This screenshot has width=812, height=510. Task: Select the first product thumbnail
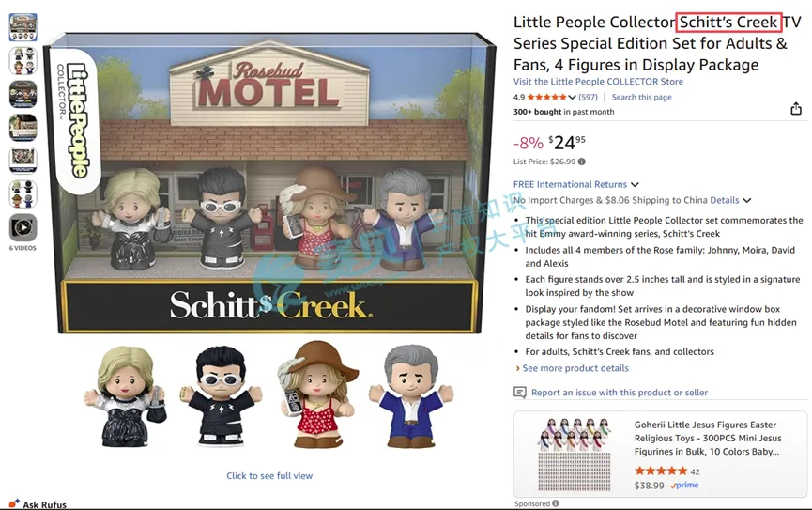coord(23,27)
